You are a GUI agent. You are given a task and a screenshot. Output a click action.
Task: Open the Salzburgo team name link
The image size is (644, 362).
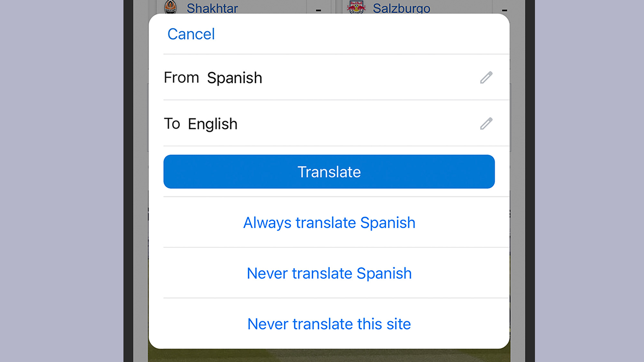401,8
